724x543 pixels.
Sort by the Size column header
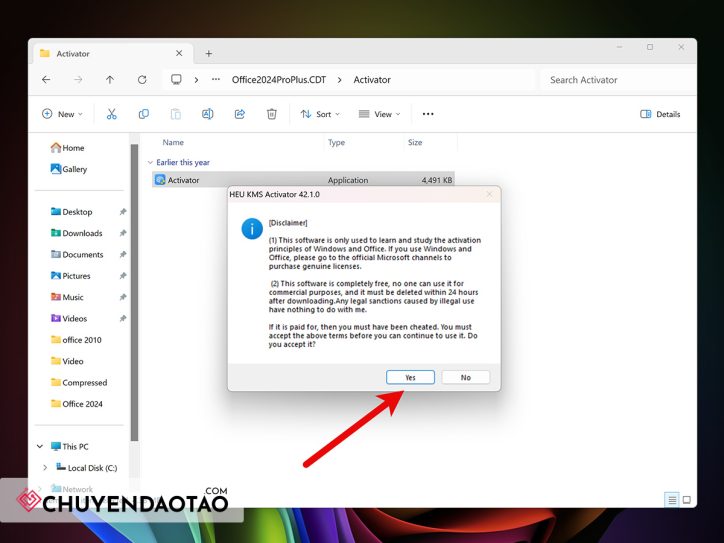[415, 142]
